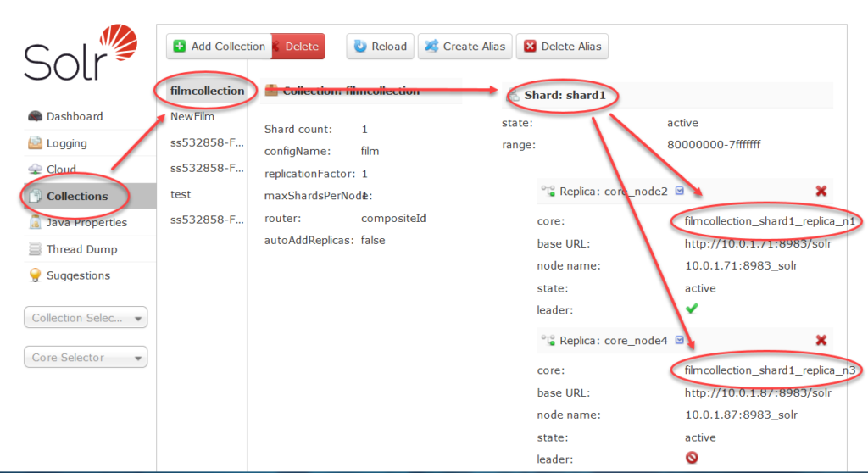Click the red not-leader icon

tap(692, 458)
